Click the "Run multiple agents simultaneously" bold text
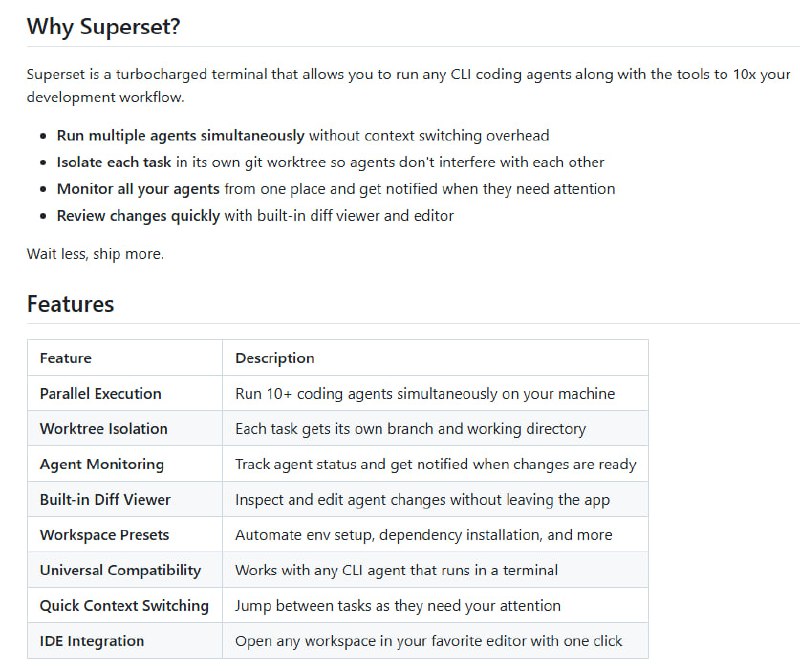Viewport: 800px width, 671px height. (181, 135)
